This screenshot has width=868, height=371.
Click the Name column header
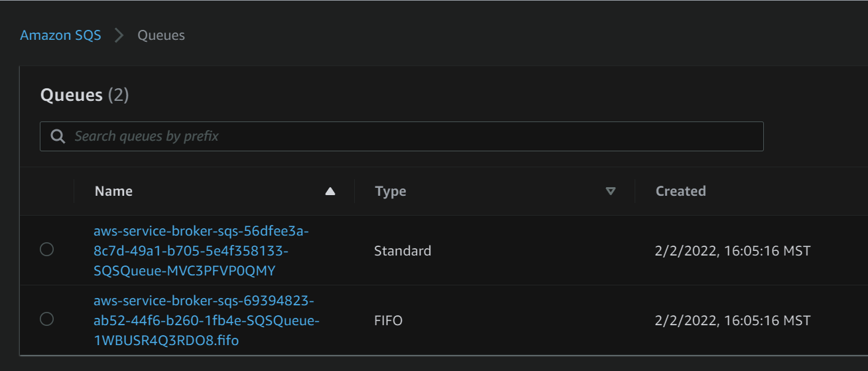coord(113,191)
